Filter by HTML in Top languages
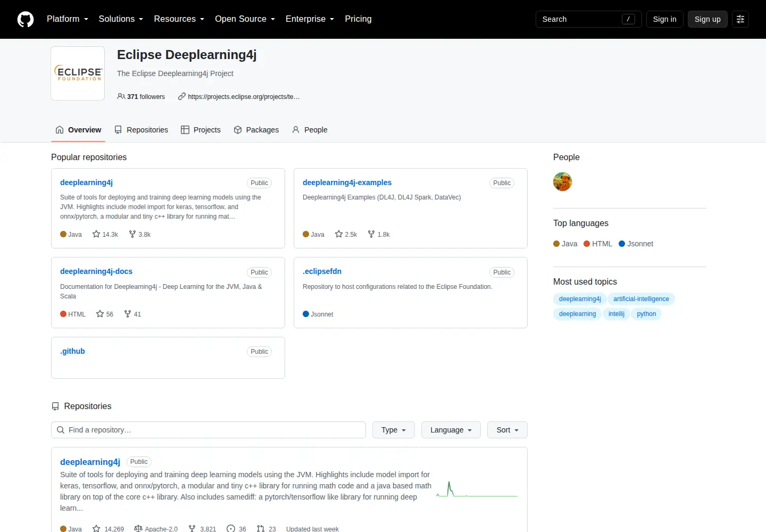Viewport: 766px width, 532px height. click(x=598, y=244)
